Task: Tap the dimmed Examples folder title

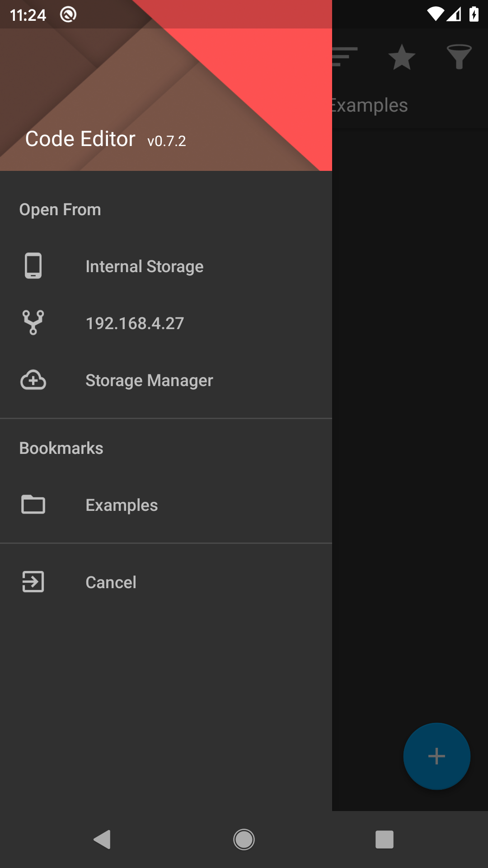Action: (370, 105)
